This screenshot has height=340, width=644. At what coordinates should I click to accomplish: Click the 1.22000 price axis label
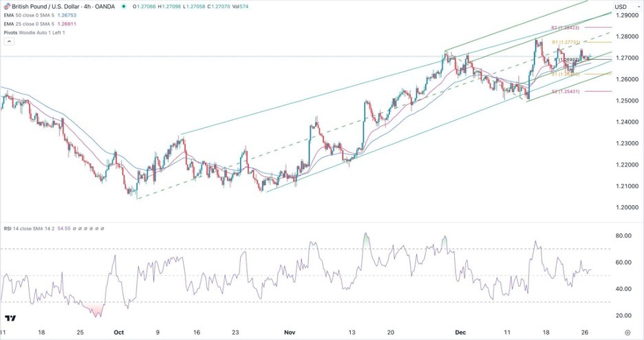pyautogui.click(x=627, y=164)
